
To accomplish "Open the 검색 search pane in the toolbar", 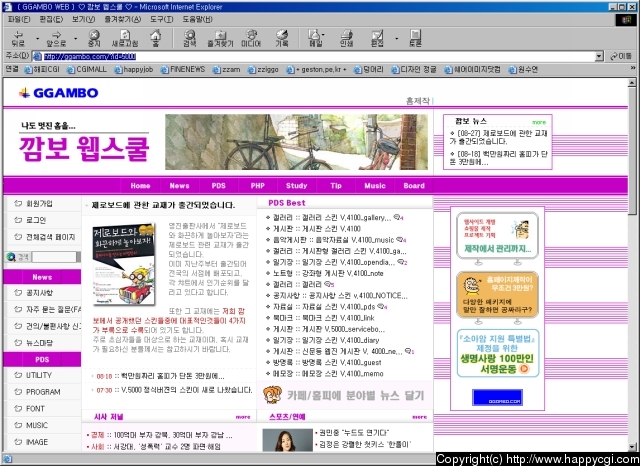I will pyautogui.click(x=189, y=38).
